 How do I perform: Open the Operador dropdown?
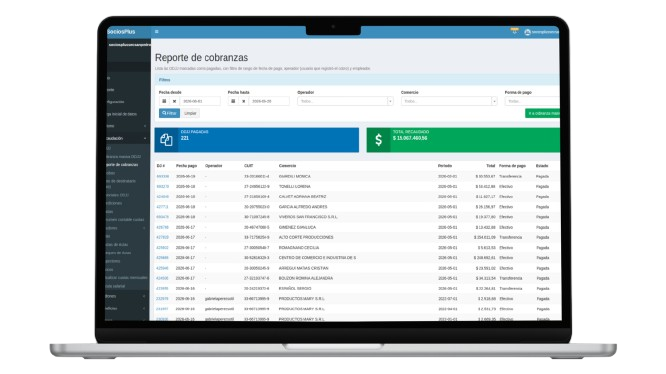pyautogui.click(x=345, y=101)
